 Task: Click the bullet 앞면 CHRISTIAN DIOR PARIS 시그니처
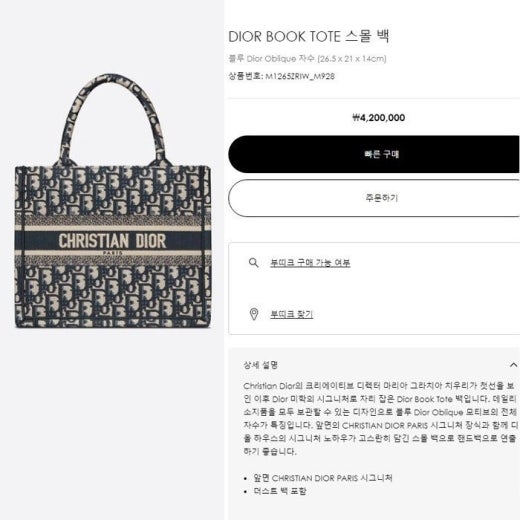point(323,478)
